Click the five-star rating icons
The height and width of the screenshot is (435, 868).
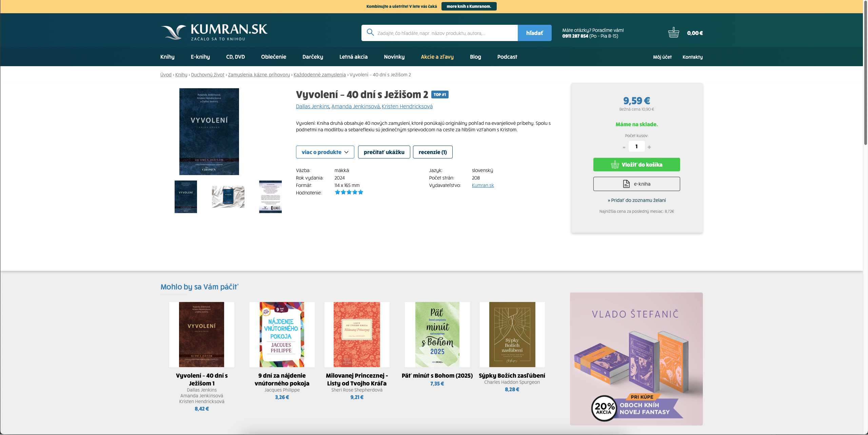tap(349, 192)
